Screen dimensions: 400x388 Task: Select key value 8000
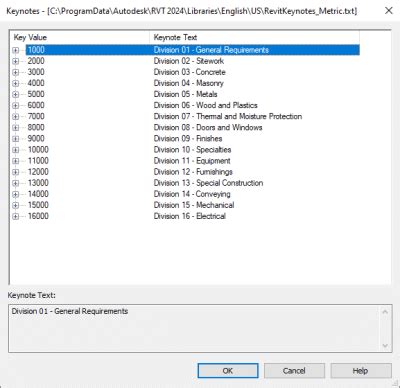point(36,127)
